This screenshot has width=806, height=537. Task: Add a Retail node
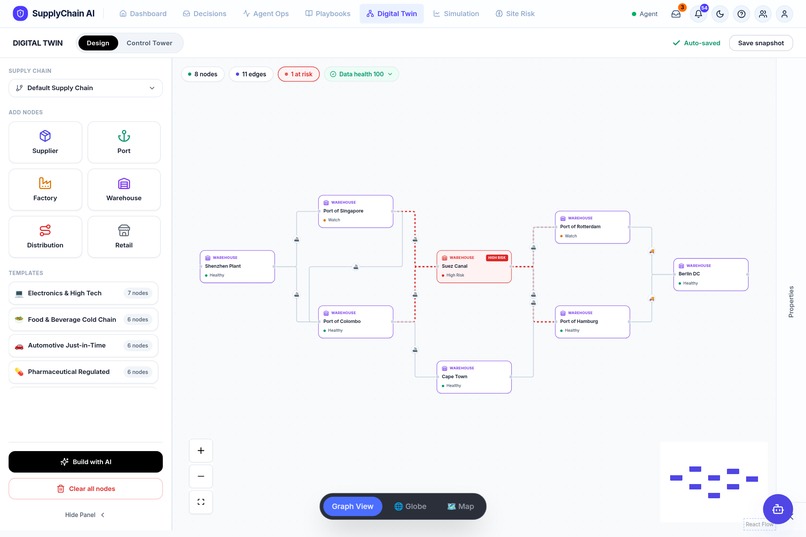click(x=124, y=237)
